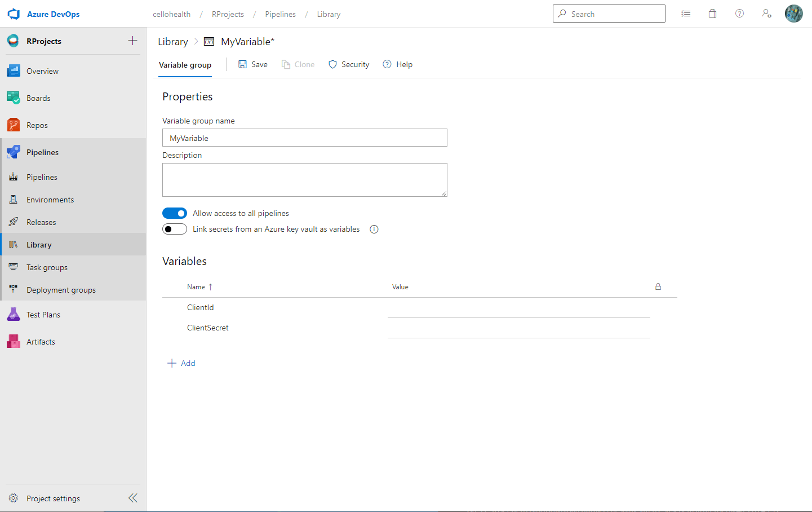
Task: Click the info icon beside the key vault toggle
Action: tap(374, 229)
